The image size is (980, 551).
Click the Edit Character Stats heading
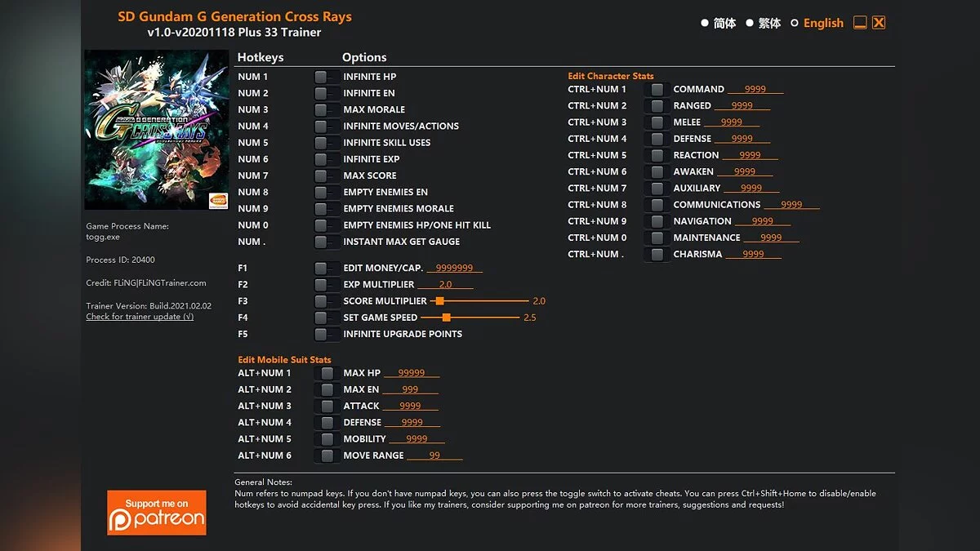click(611, 76)
